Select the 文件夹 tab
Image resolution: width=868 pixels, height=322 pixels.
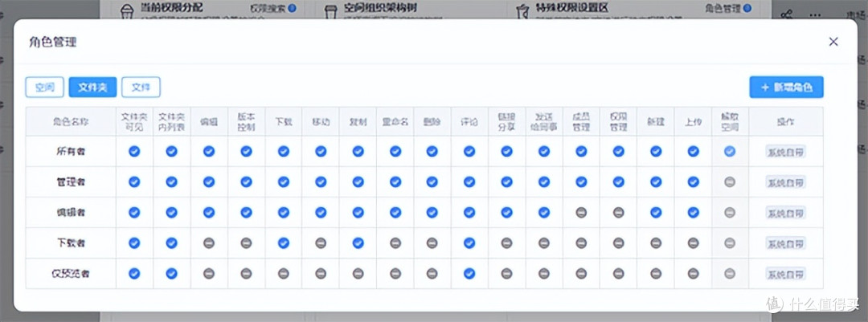click(x=92, y=88)
